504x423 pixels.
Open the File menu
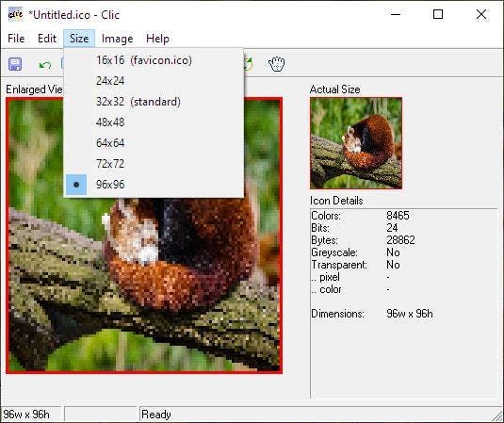16,39
